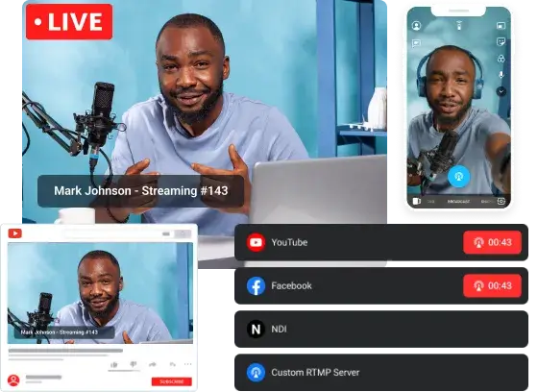Click the YouTube logo in the browser window

coord(15,233)
